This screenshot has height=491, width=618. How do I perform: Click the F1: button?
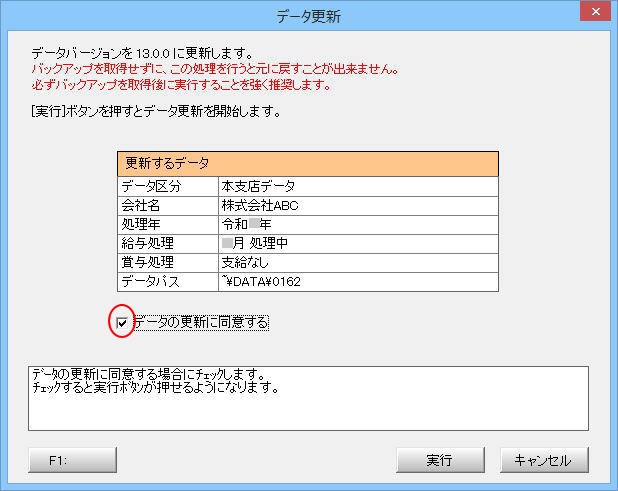point(73,460)
